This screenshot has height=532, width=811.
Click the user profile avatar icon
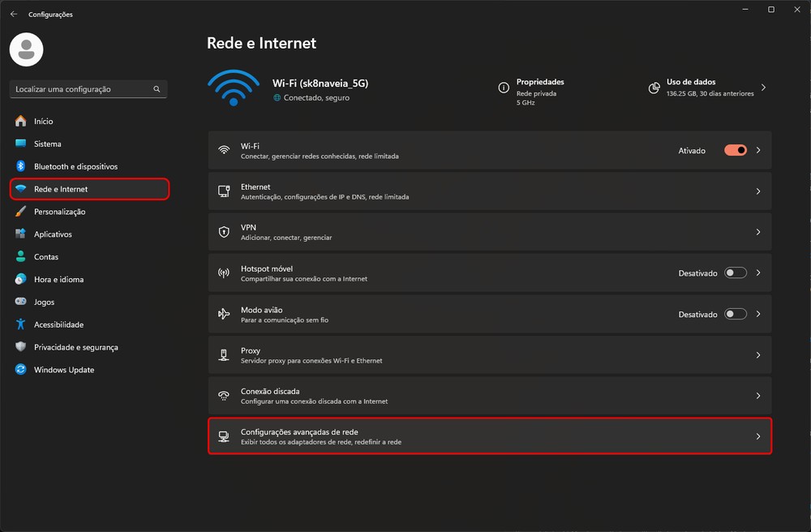[x=26, y=50]
